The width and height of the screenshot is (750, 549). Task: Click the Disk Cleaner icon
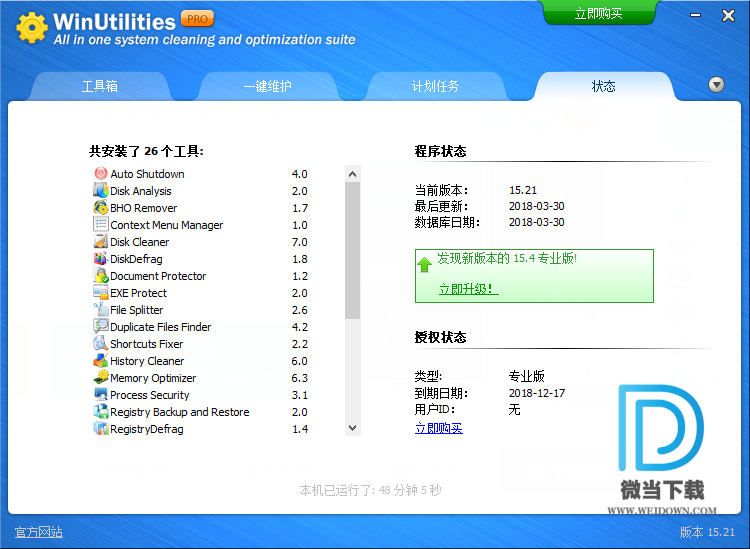point(100,241)
